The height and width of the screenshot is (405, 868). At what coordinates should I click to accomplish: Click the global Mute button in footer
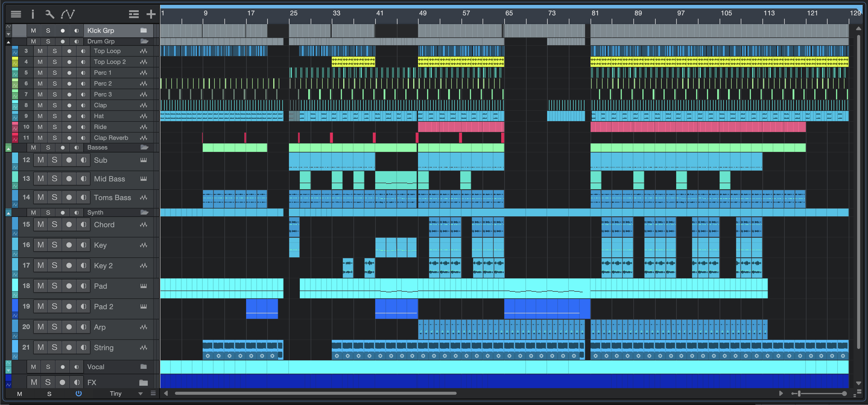(x=20, y=394)
